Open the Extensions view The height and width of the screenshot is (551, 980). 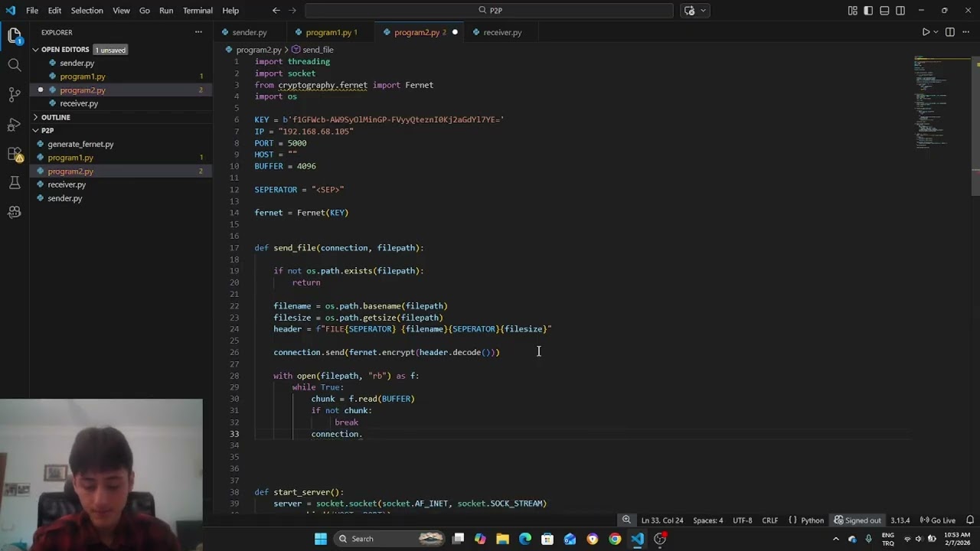click(15, 154)
